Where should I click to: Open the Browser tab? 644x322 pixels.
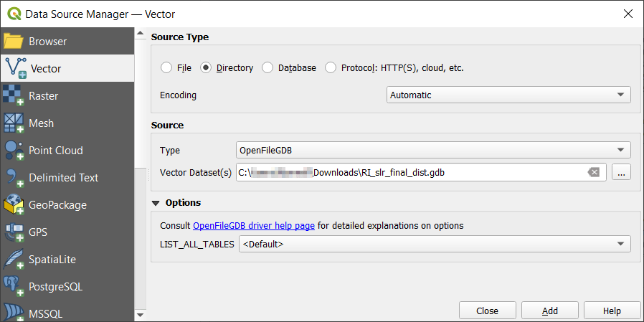pyautogui.click(x=67, y=42)
